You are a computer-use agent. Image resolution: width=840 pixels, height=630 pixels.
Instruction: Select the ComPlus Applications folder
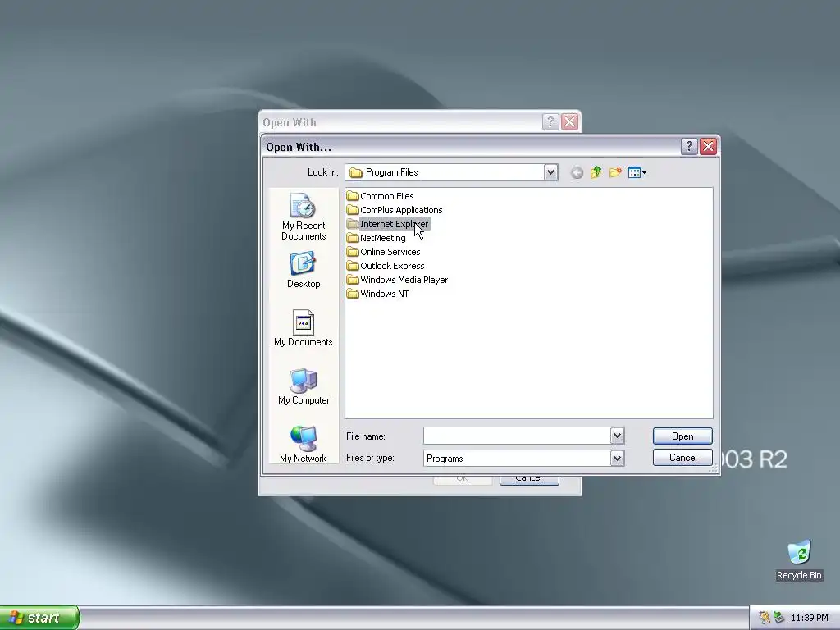tap(395, 210)
